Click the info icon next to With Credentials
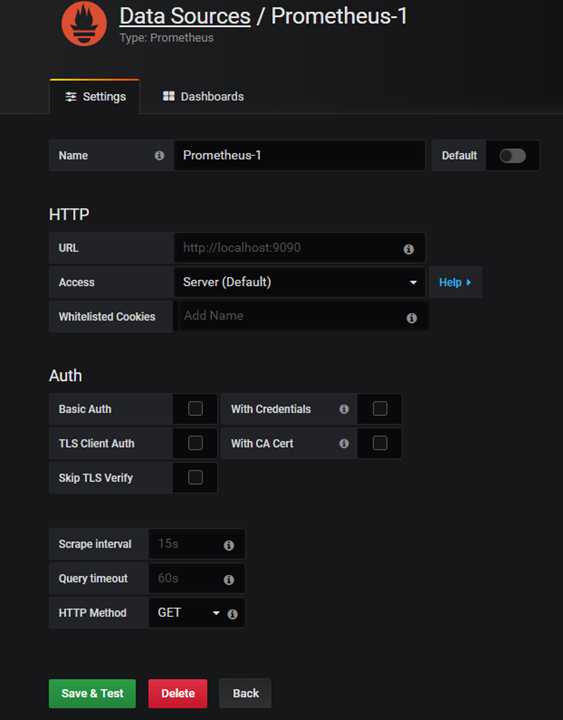This screenshot has height=720, width=563. [344, 409]
